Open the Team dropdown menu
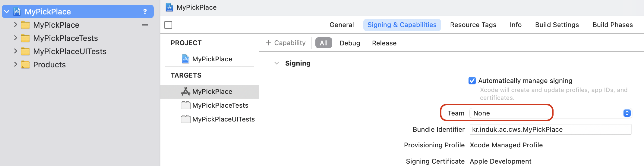Image resolution: width=644 pixels, height=166 pixels. point(627,113)
